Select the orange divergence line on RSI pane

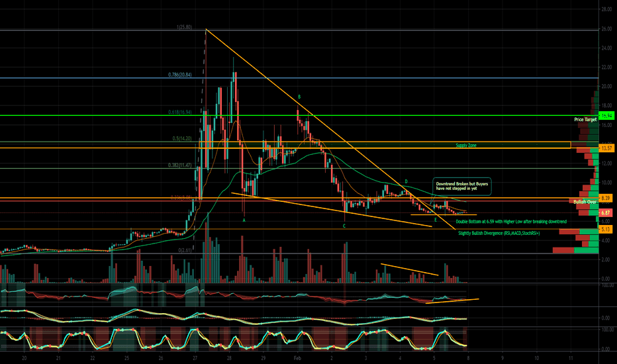coord(453,301)
